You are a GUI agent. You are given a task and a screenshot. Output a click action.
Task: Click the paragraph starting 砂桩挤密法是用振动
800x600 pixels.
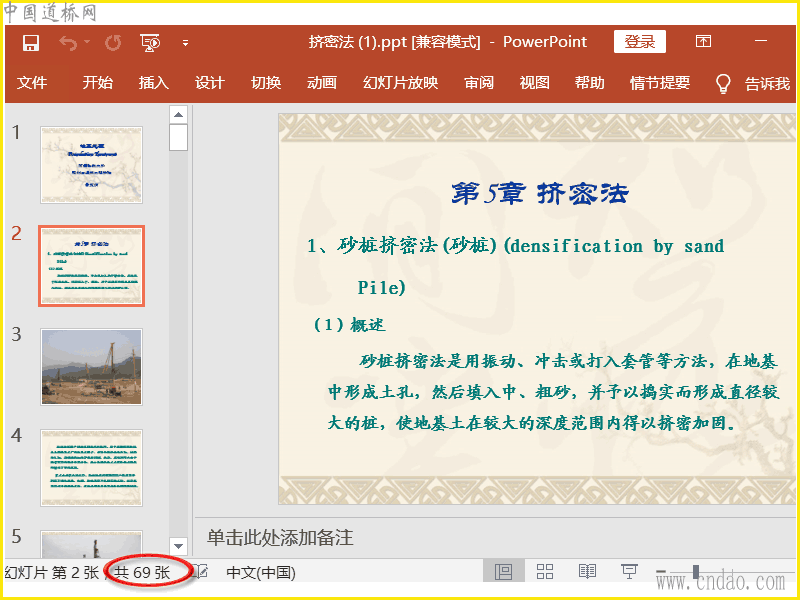click(553, 392)
